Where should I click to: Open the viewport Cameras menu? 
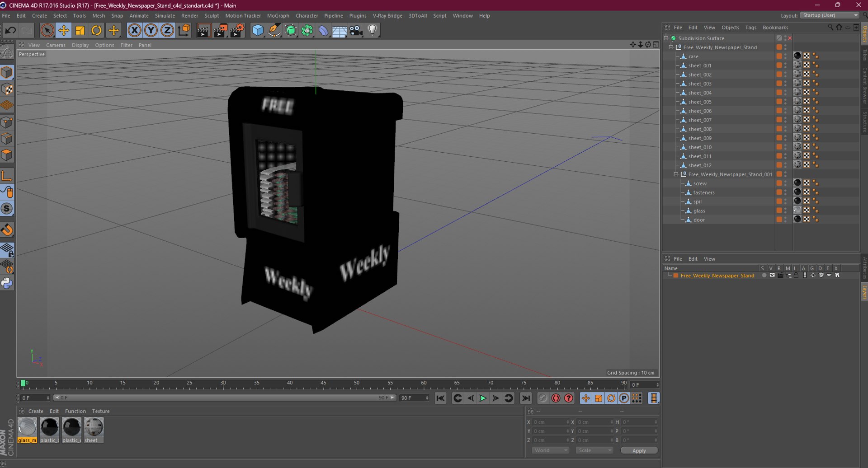tap(56, 45)
